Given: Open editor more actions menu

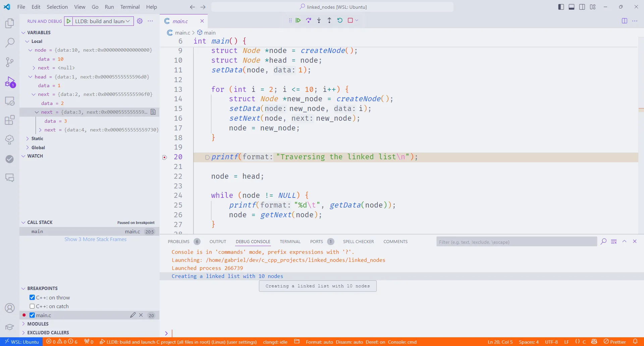Looking at the screenshot, I should pos(635,21).
